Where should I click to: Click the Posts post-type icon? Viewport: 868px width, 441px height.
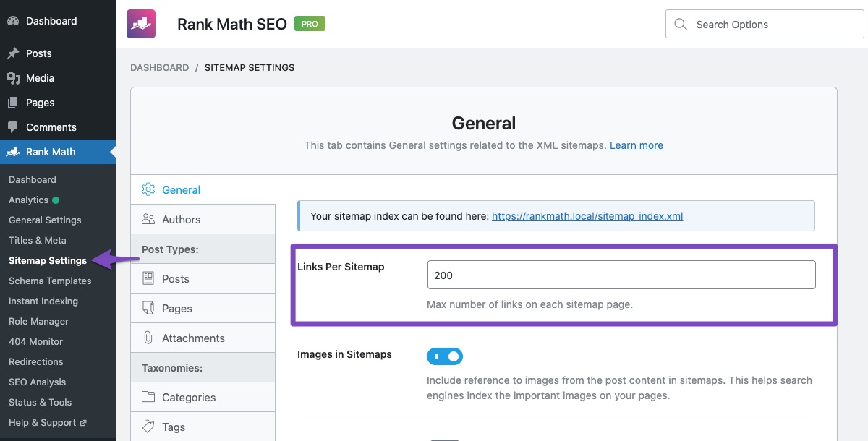tap(148, 278)
